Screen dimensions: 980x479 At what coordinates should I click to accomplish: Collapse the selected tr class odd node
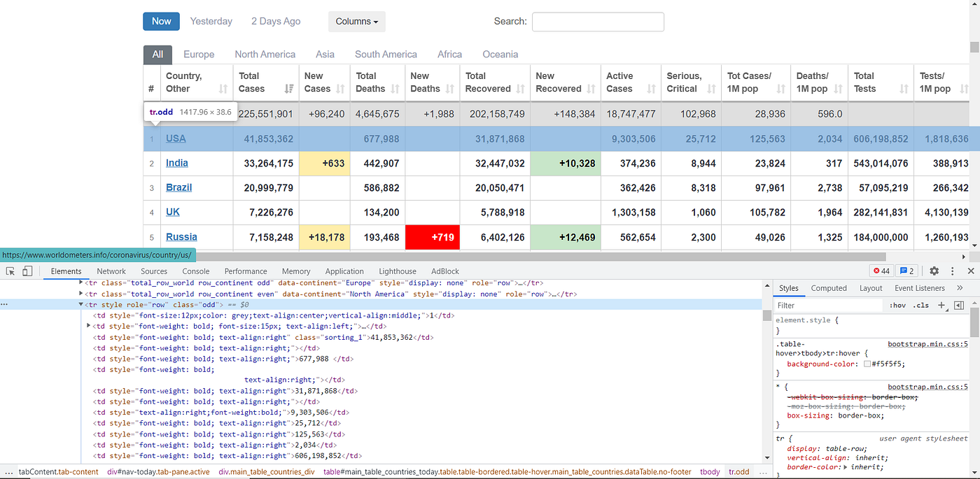coord(81,304)
